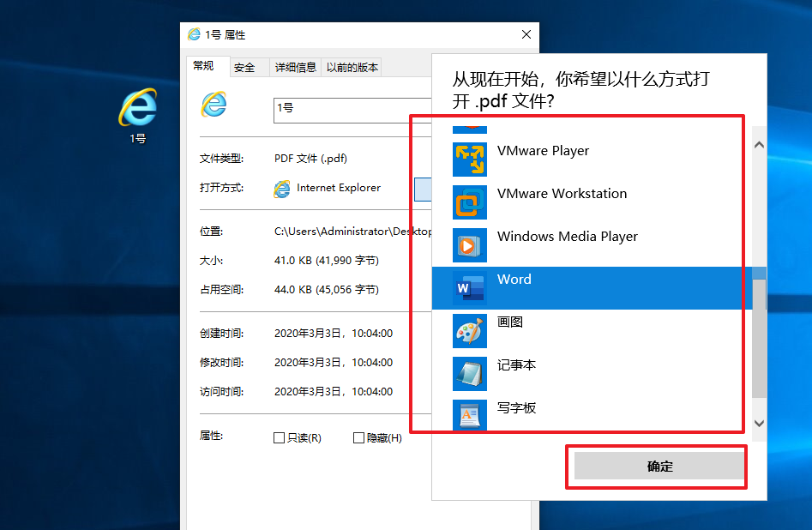
Task: Confirm selection with the 确定 button
Action: (659, 467)
